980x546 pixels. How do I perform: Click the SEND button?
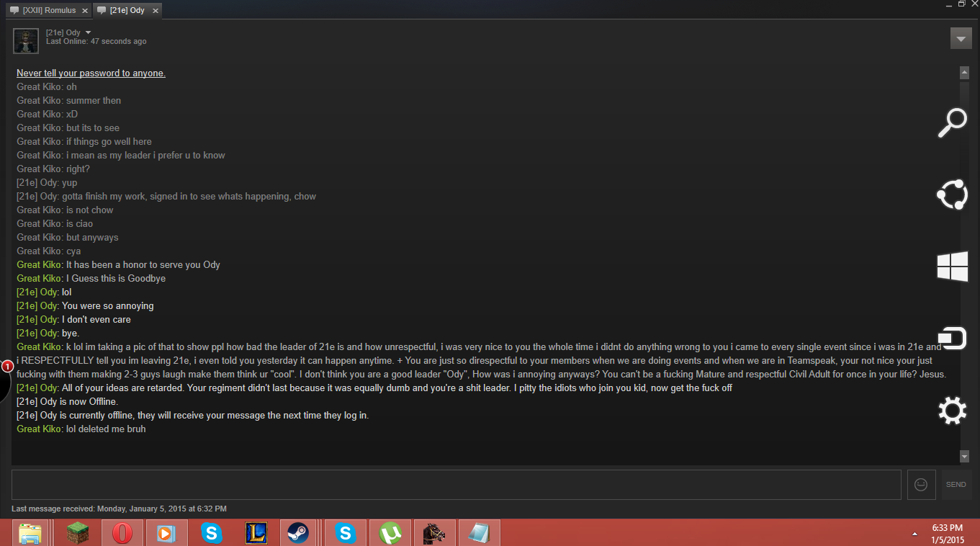tap(956, 485)
